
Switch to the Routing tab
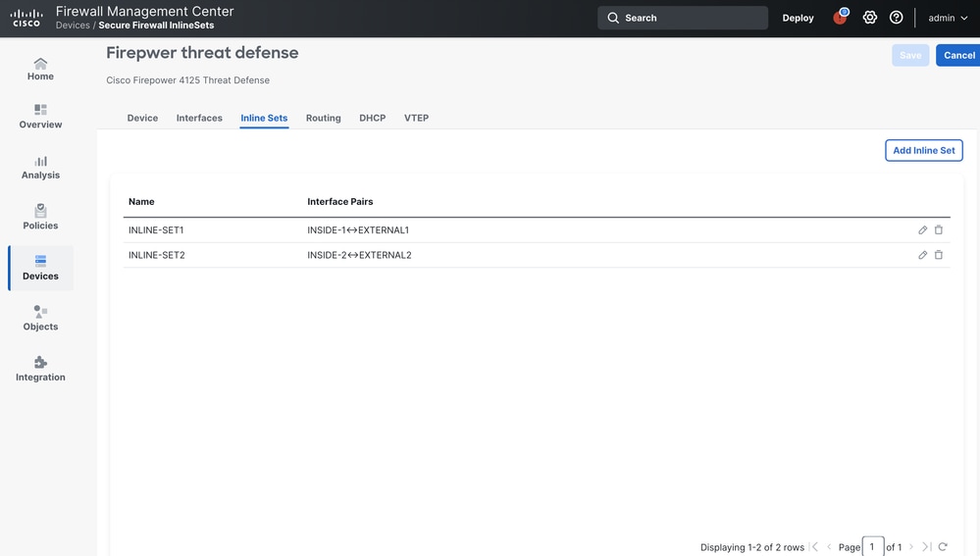pos(323,118)
